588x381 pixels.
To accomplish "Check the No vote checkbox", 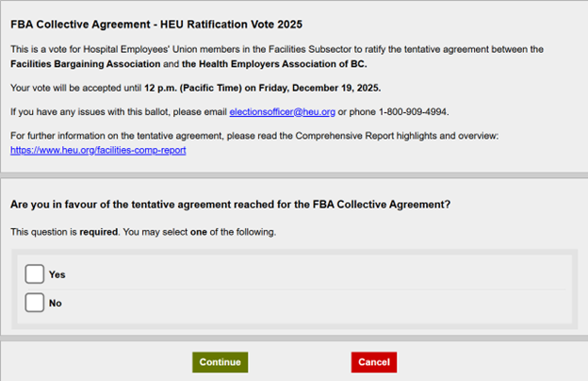I will pos(35,303).
